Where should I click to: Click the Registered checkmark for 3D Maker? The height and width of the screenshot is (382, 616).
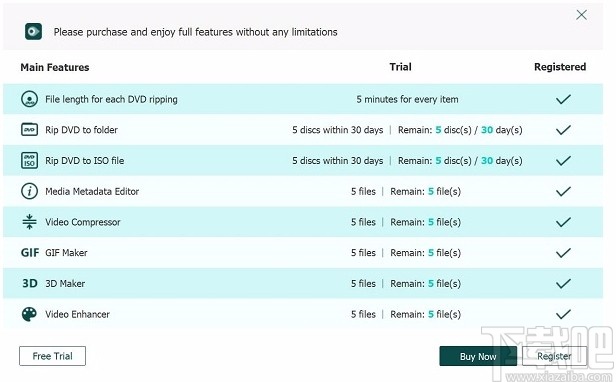(x=563, y=283)
